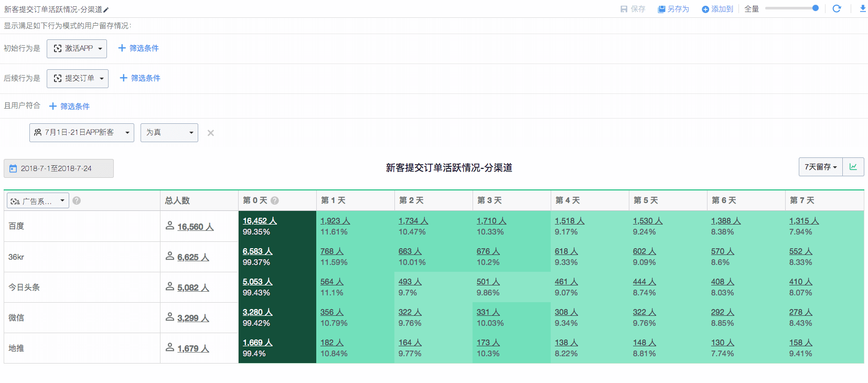
Task: Click 百度 day 4 value 1,518 人
Action: (x=570, y=221)
